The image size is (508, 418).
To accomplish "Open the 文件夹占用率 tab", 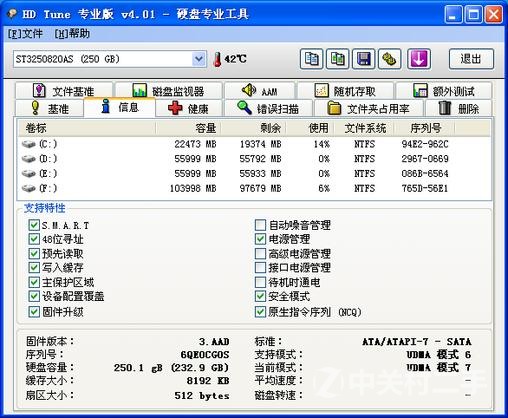I will tap(369, 109).
